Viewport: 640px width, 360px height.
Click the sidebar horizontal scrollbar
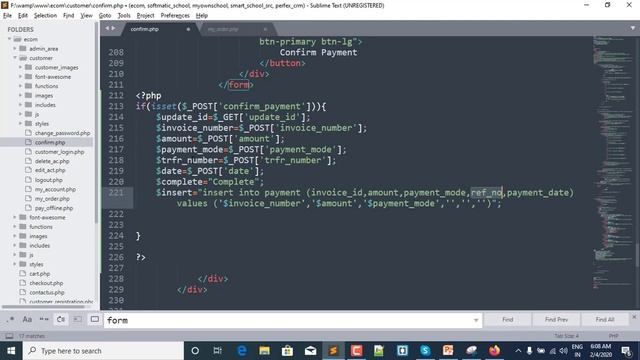click(x=43, y=307)
